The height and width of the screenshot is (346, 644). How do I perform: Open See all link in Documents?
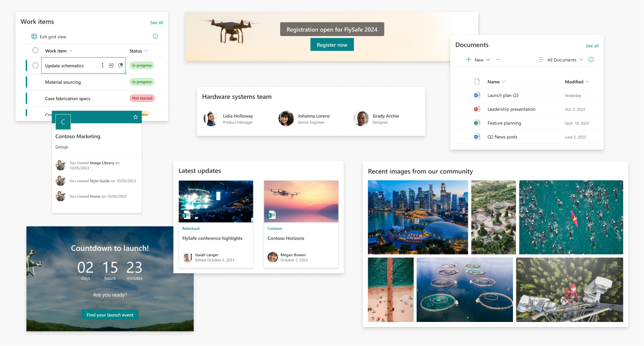click(592, 46)
